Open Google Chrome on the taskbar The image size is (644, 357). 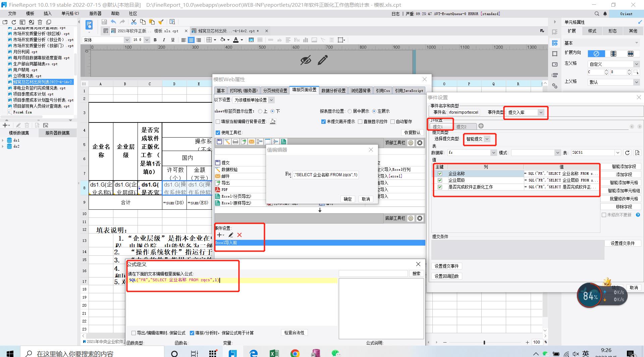(x=295, y=353)
